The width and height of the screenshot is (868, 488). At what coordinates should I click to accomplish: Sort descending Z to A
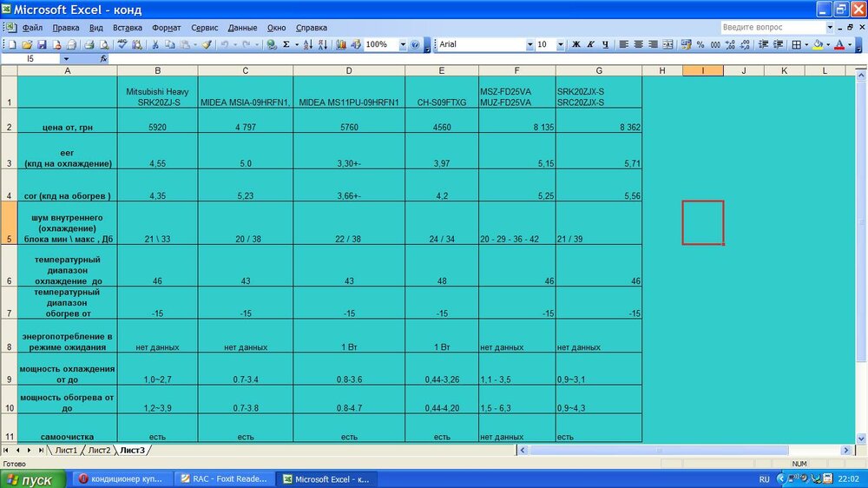(323, 45)
